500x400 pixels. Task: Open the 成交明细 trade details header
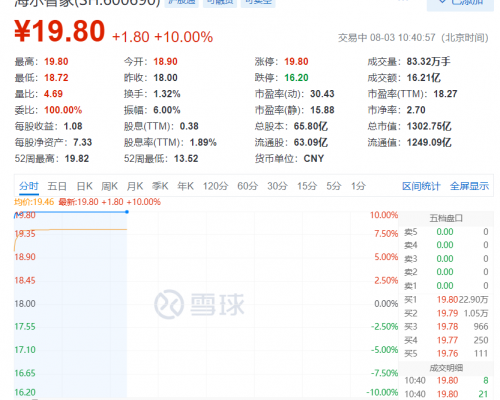[x=446, y=368]
